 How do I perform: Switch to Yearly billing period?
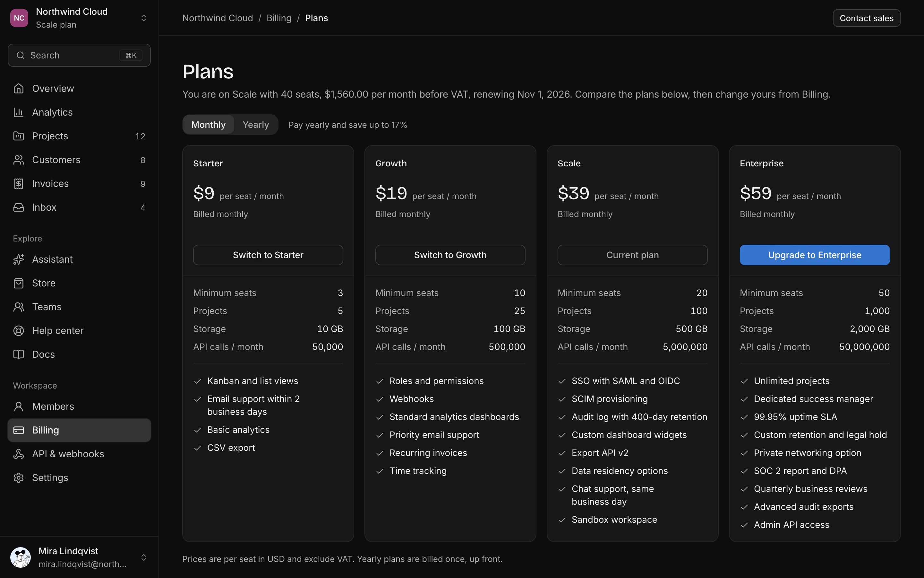pos(256,125)
